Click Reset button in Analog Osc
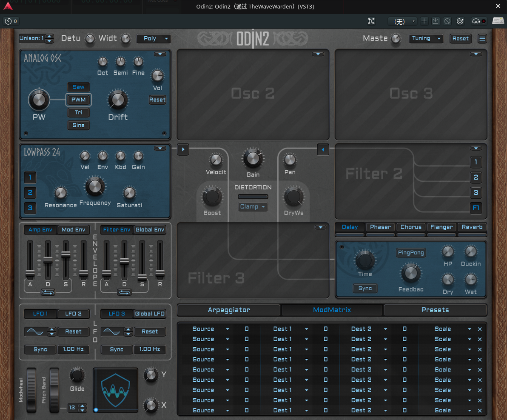Viewport: 507px width, 420px height. point(157,100)
